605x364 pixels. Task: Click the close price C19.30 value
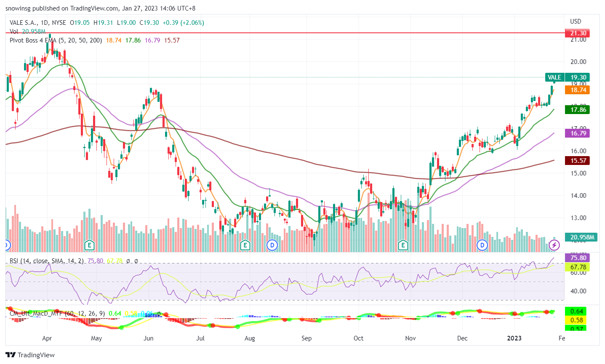(149, 23)
